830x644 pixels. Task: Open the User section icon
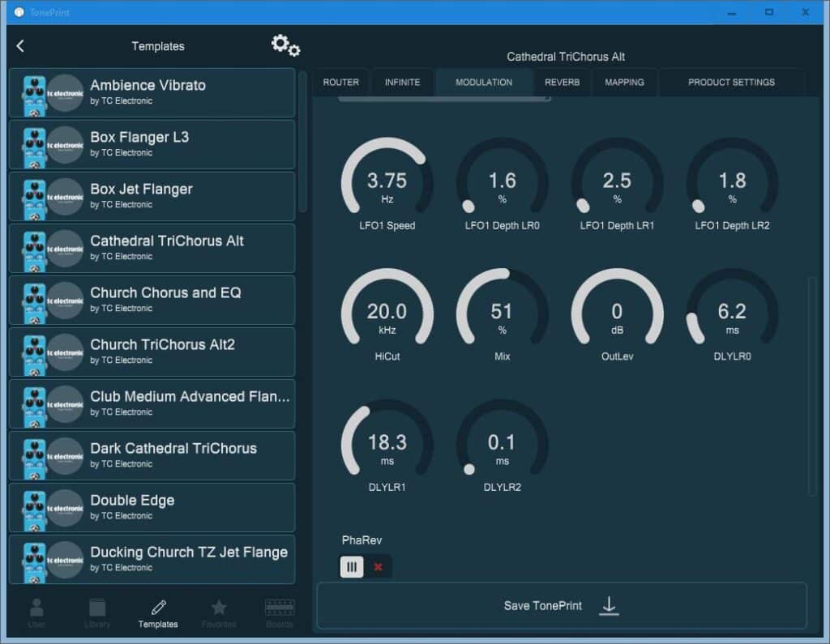(36, 612)
